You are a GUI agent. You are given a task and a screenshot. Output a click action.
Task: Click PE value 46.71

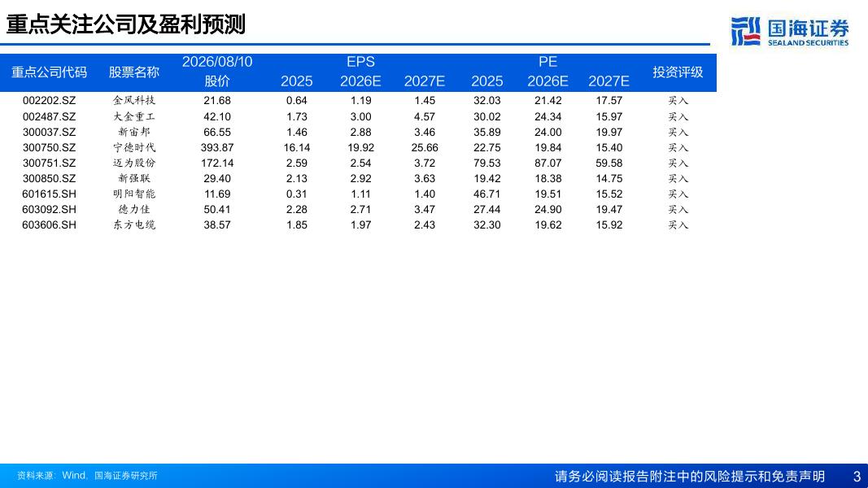pos(487,194)
